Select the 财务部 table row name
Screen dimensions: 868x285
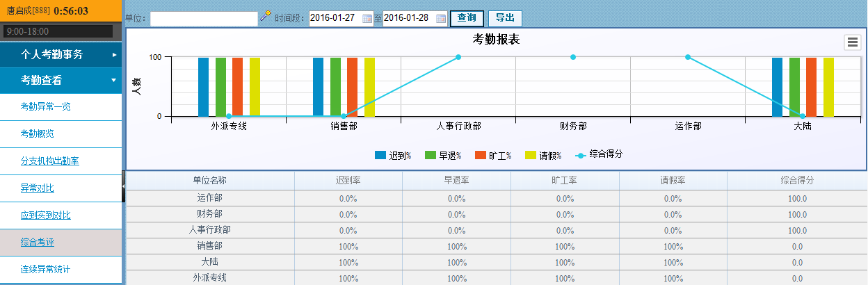point(209,214)
